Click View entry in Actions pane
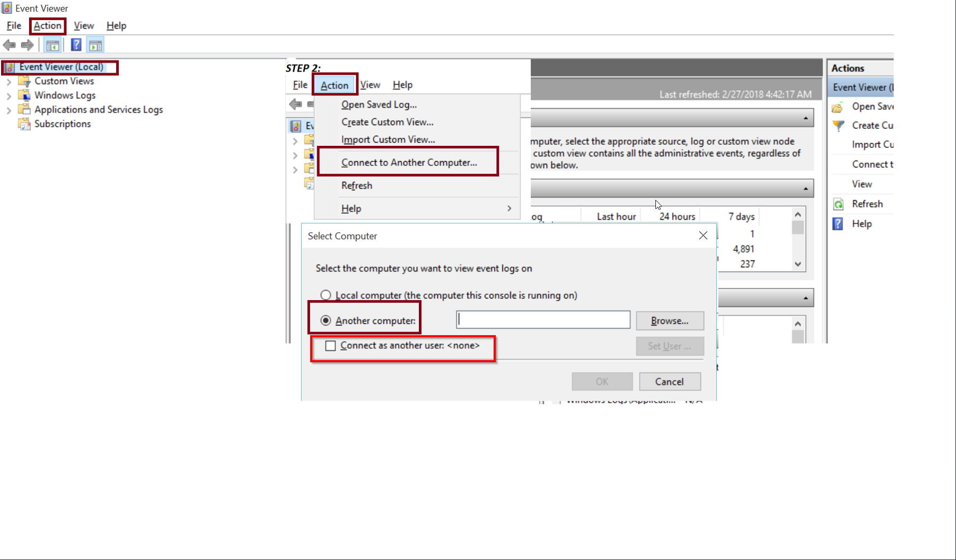Viewport: 956px width, 560px height. pos(862,184)
